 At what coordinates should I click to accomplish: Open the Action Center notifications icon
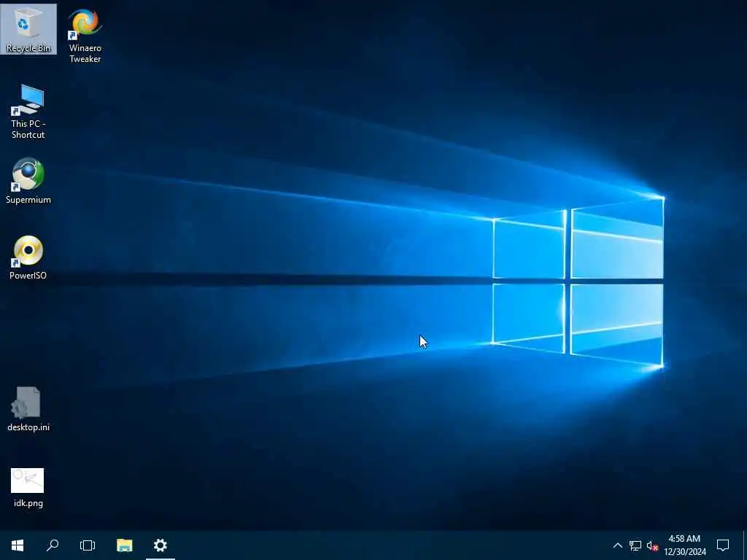[x=723, y=545]
